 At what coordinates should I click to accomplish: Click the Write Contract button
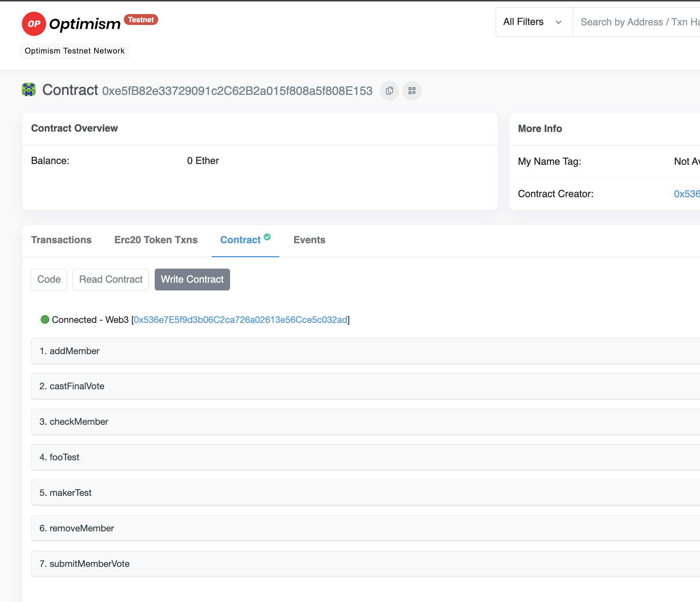pos(192,280)
